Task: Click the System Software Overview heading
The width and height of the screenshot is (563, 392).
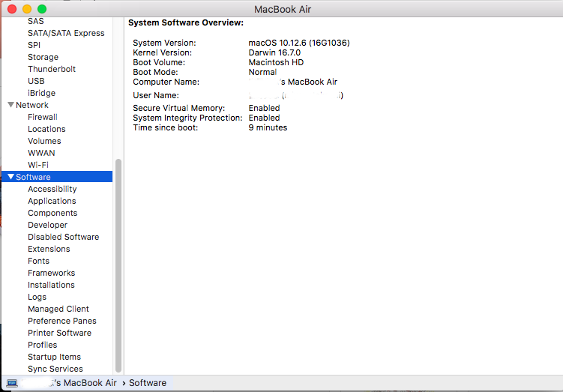Action: tap(186, 22)
